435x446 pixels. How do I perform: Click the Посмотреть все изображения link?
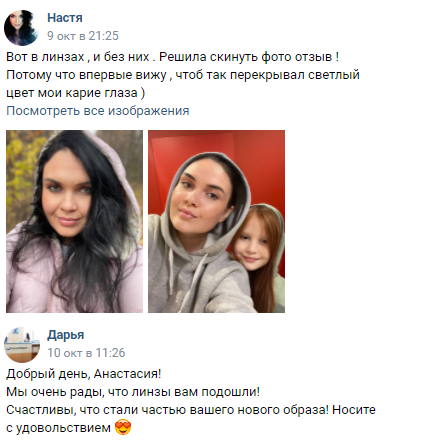coord(98,111)
